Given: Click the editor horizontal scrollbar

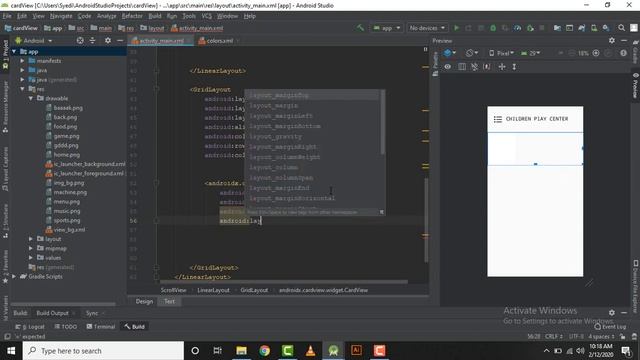Looking at the screenshot, I should pyautogui.click(x=284, y=282).
